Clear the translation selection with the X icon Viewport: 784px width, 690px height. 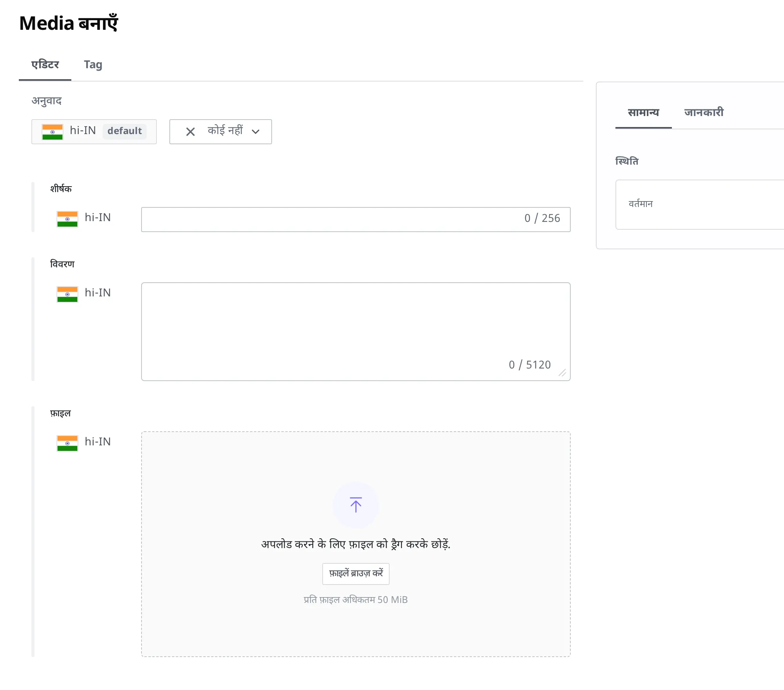[191, 132]
